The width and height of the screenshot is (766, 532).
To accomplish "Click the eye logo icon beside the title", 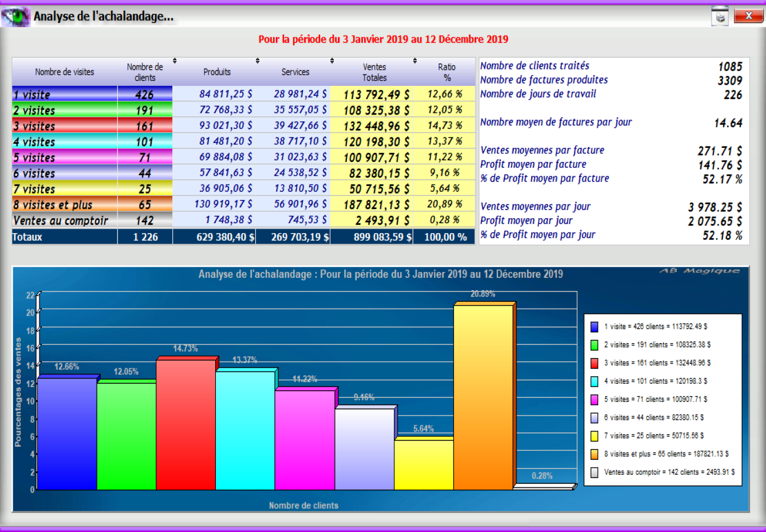I will 15,17.
